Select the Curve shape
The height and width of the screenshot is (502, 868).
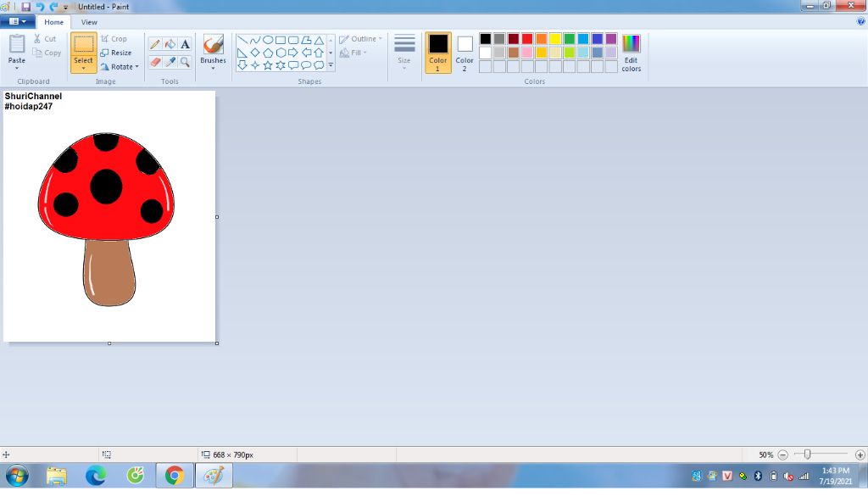click(255, 40)
